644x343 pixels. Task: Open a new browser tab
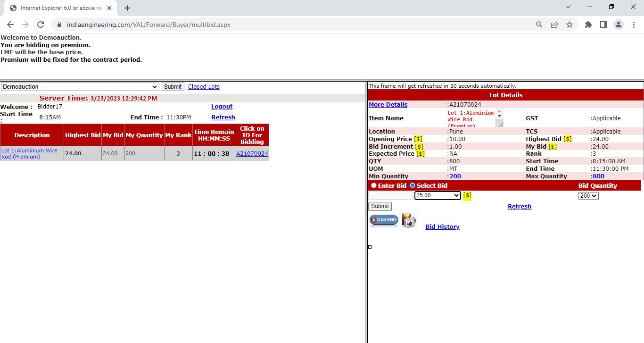[127, 8]
